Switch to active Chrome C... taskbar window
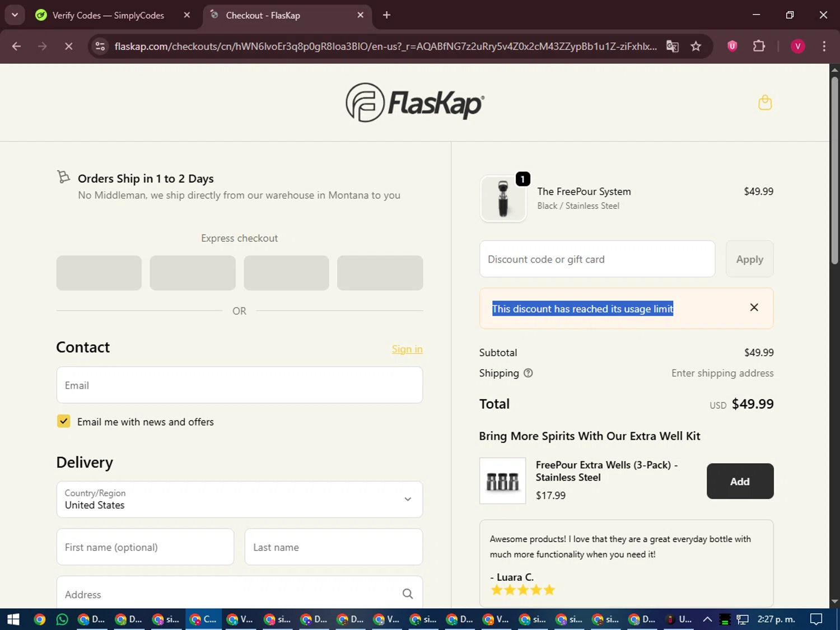 203,619
